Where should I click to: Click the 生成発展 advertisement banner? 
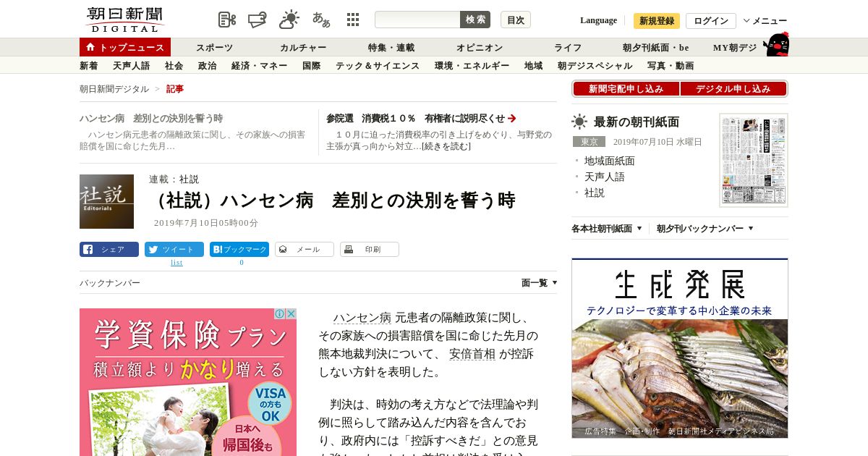(x=680, y=348)
